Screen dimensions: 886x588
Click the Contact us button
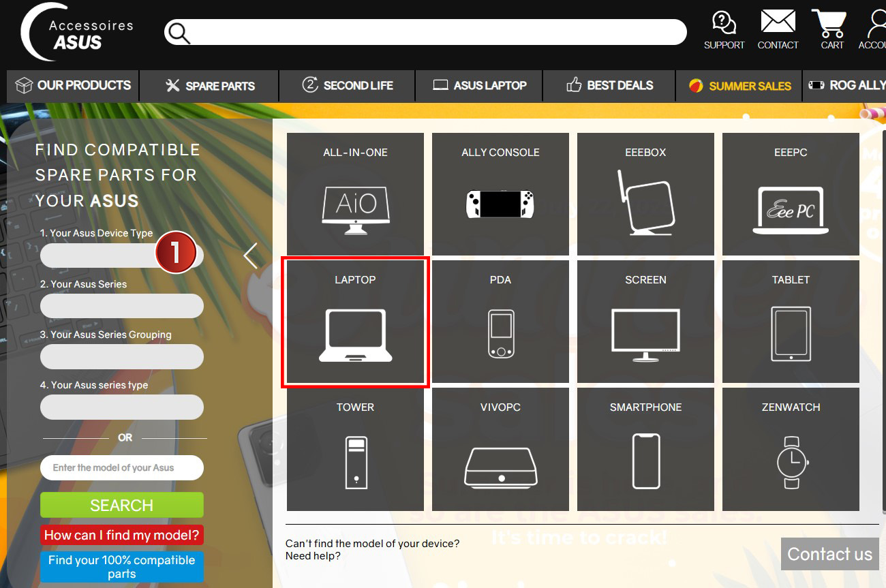[829, 554]
